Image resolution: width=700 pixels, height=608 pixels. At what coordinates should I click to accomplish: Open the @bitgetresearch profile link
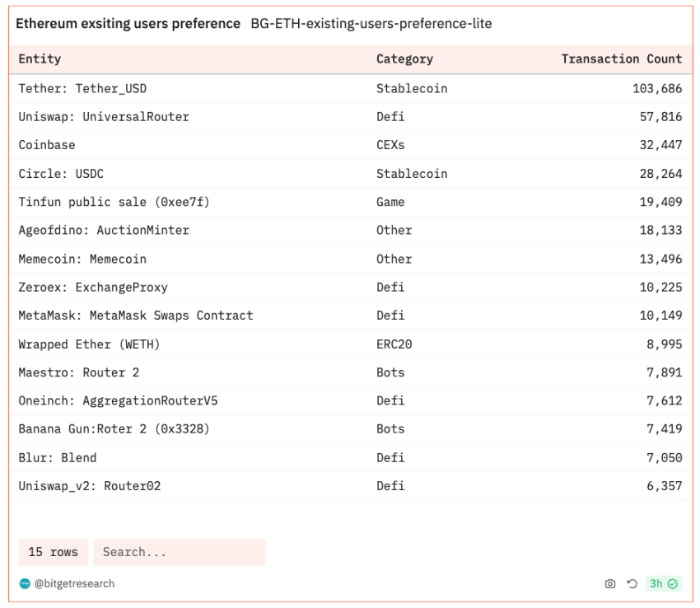(x=74, y=584)
